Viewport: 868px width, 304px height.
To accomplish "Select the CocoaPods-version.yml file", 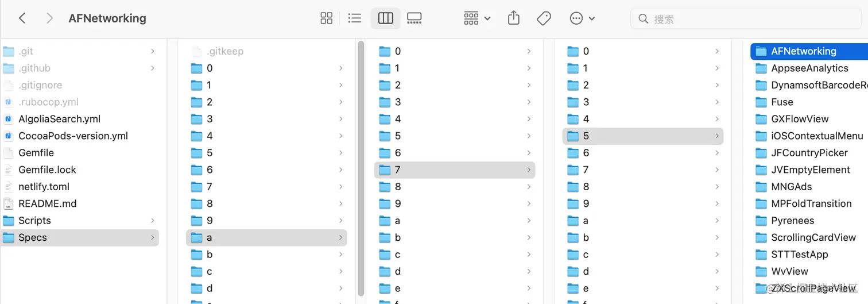I will (80, 136).
